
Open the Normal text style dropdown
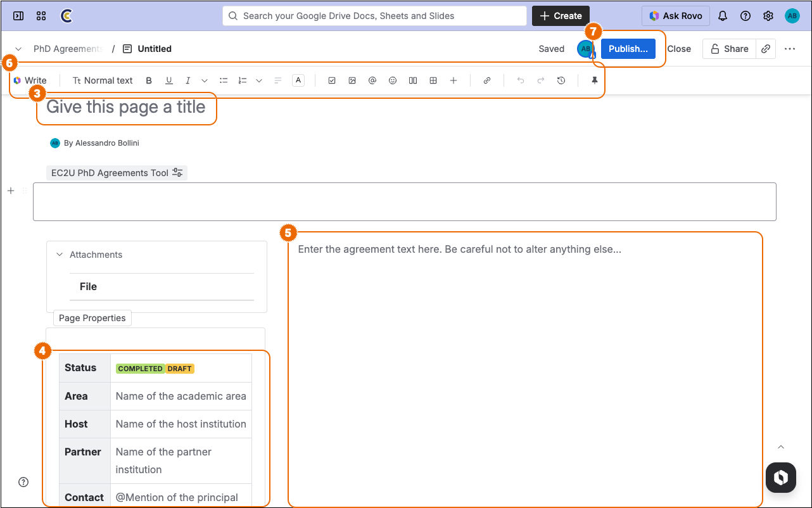click(x=103, y=80)
